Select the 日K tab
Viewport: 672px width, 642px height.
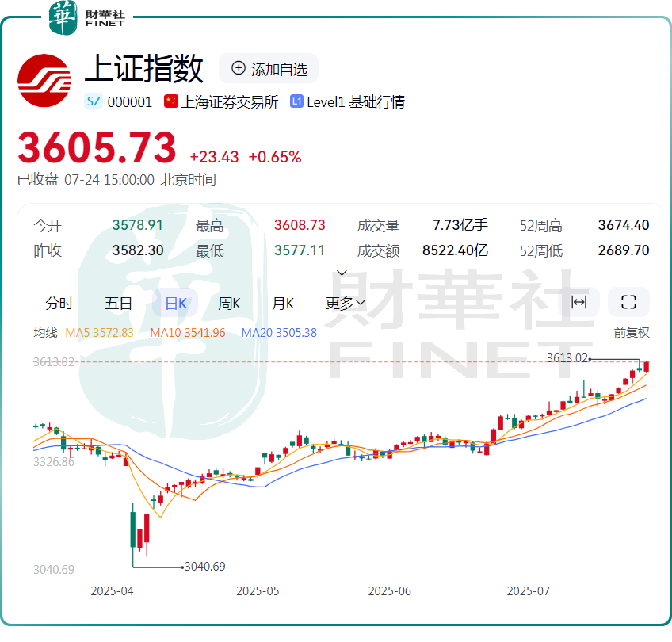pos(176,304)
